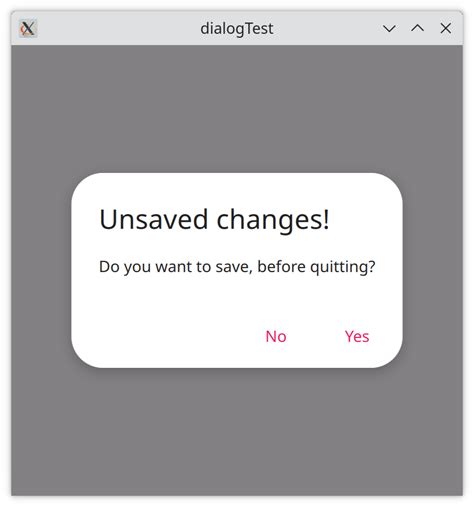Minimize window with the down chevron icon
This screenshot has height=507, width=474.
[389, 29]
